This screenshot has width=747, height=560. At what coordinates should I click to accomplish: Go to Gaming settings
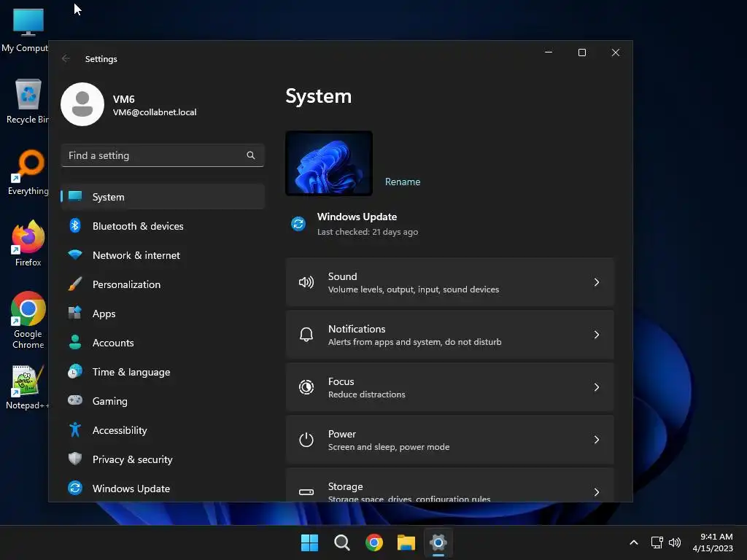163,400
